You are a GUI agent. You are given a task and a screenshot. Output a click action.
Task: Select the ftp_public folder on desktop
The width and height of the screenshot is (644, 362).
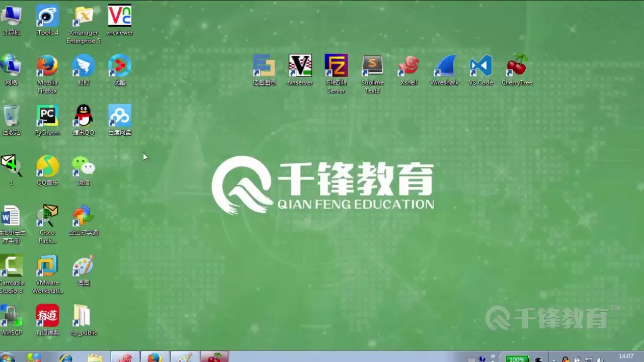point(84,320)
